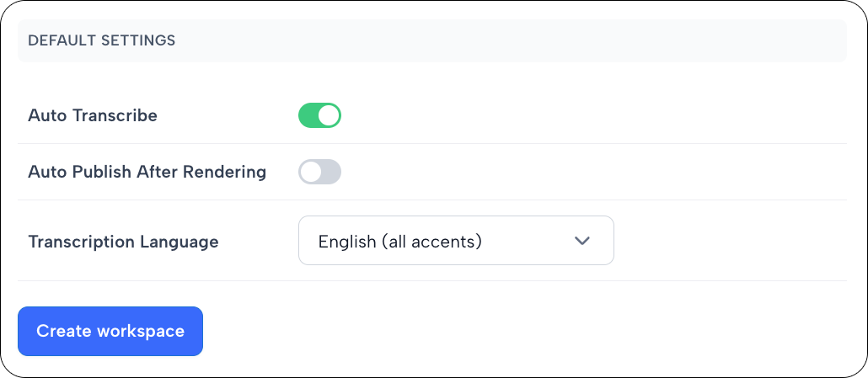Click the white knob of Auto Transcribe switch
The width and height of the screenshot is (868, 378).
329,115
